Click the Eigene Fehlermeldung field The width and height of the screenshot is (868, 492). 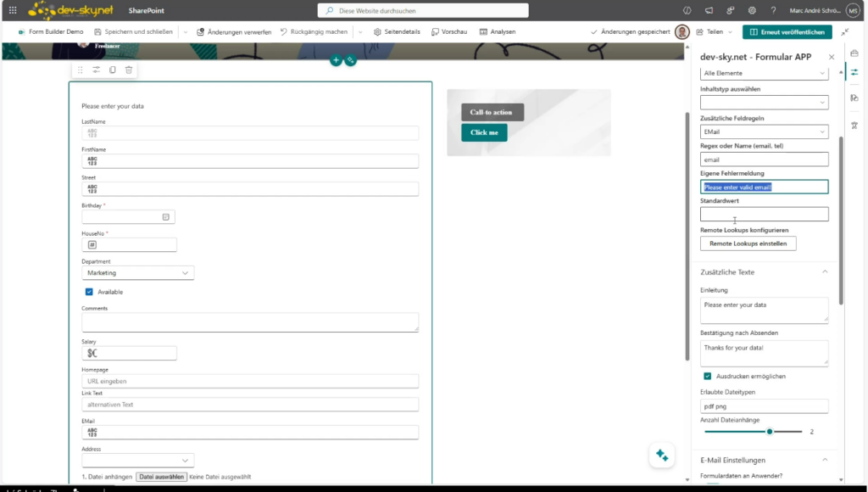764,187
